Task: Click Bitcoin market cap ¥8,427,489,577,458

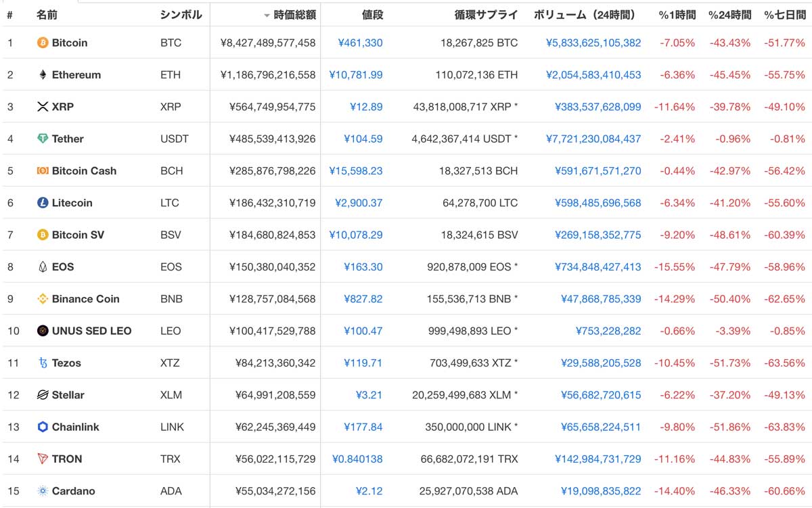Action: [x=268, y=43]
